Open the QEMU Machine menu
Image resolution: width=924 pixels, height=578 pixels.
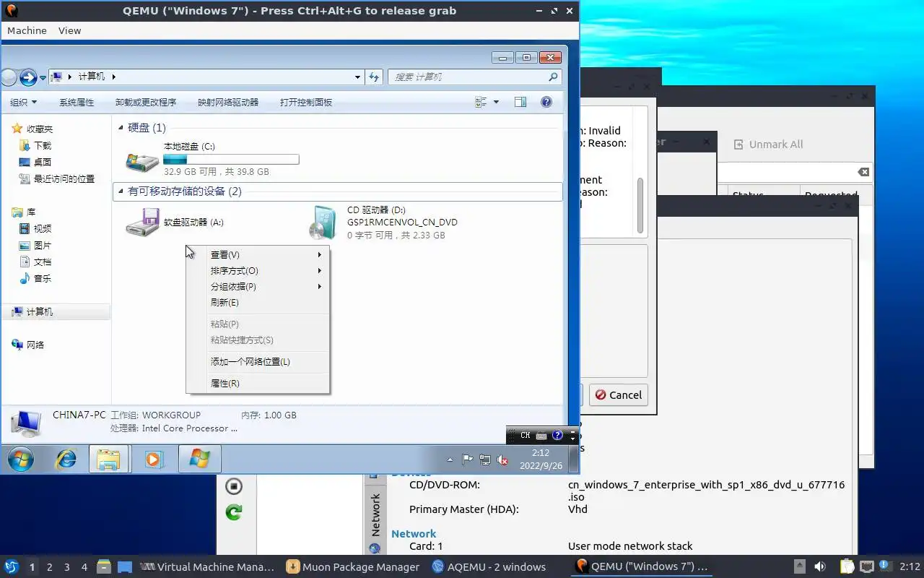pyautogui.click(x=27, y=30)
